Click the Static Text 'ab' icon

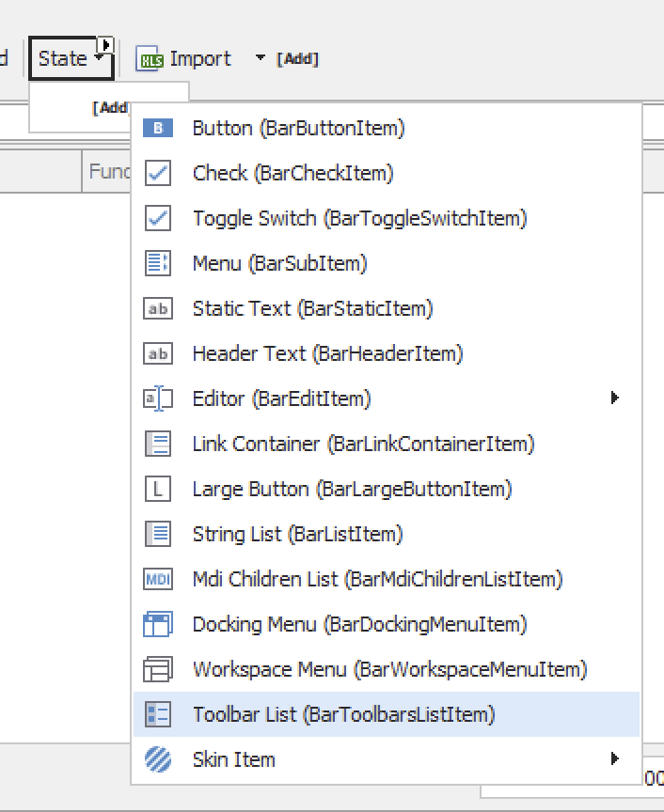click(x=158, y=308)
